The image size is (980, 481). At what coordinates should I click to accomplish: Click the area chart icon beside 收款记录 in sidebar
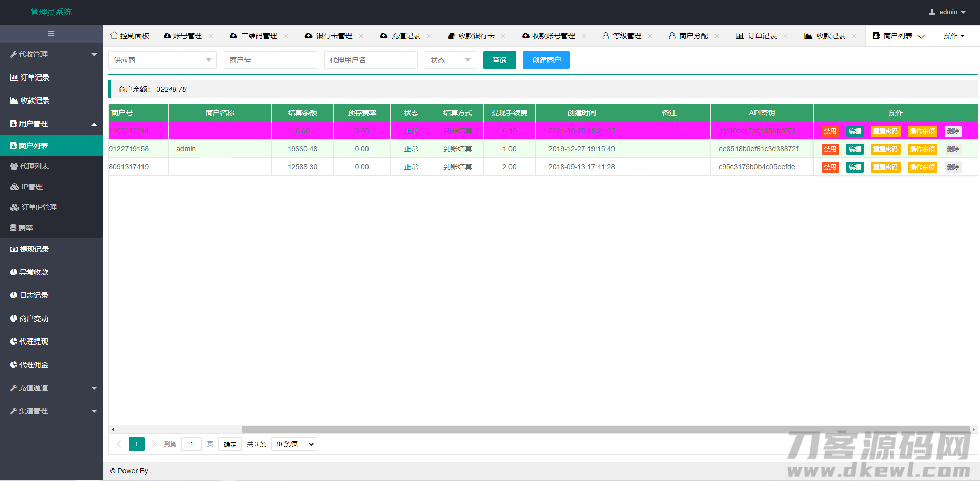coord(14,101)
